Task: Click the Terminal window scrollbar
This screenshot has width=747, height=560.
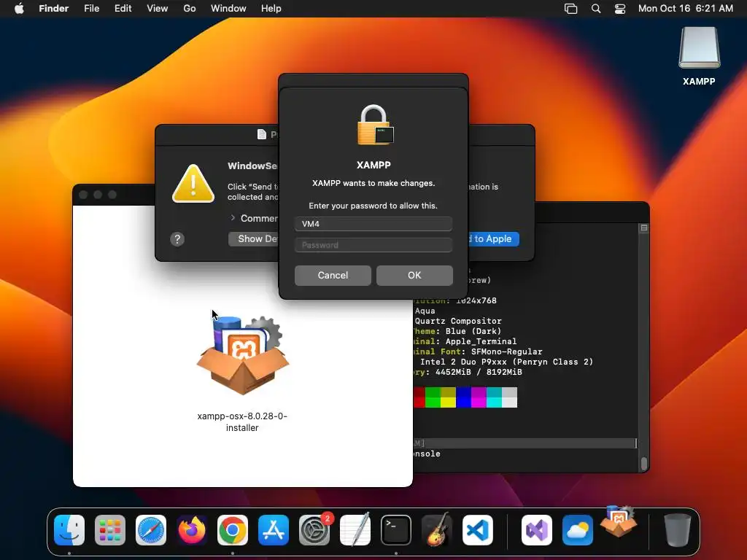Action: (x=644, y=463)
